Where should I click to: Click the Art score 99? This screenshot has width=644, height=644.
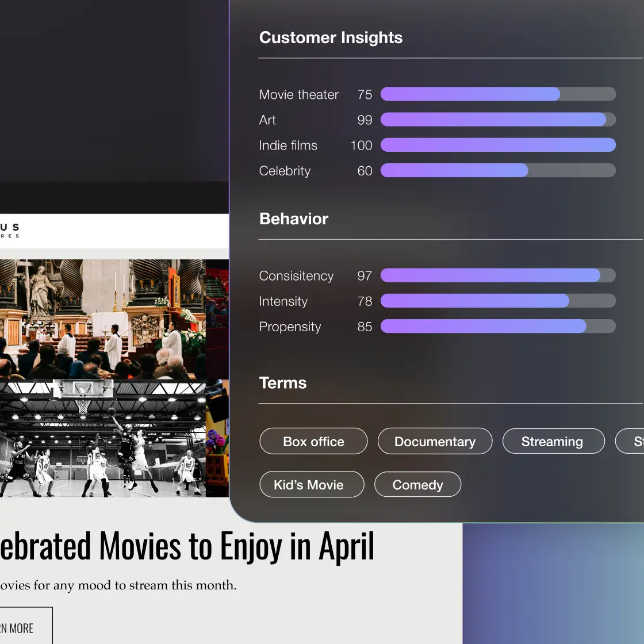pyautogui.click(x=365, y=120)
